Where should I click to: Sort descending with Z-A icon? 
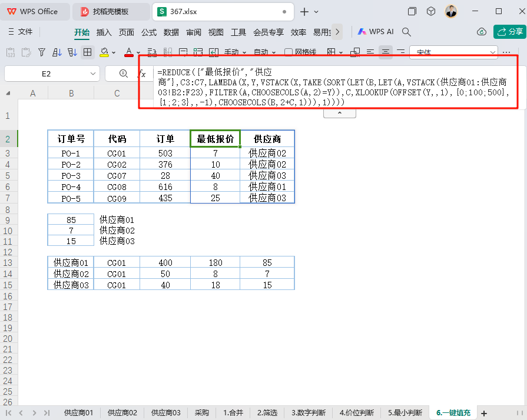point(72,52)
